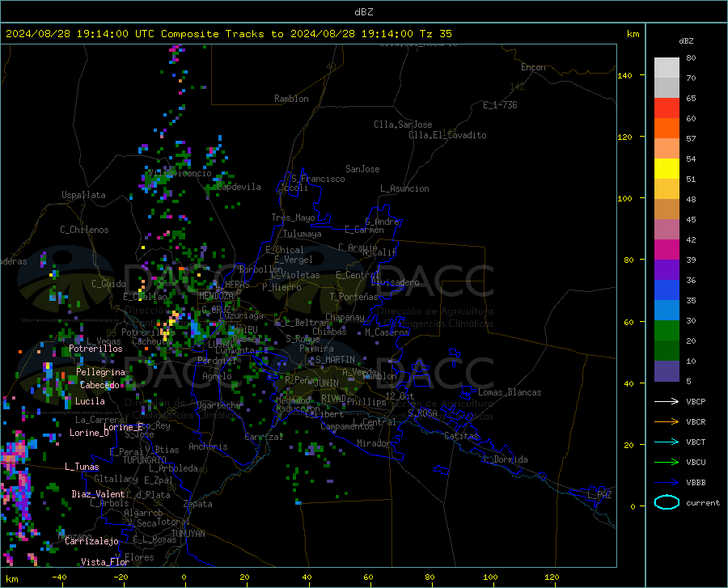Click the L_PAZ label
The image size is (728, 588).
tap(599, 495)
